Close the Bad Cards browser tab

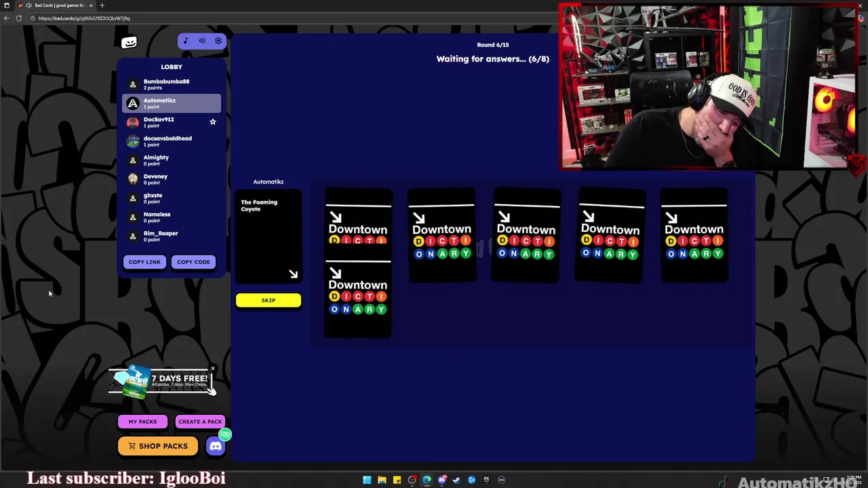(91, 5)
